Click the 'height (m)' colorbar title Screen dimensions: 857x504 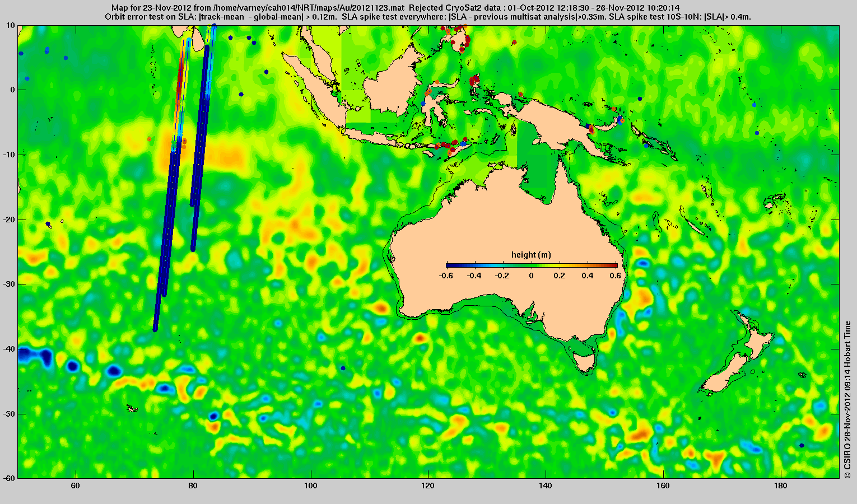point(531,255)
